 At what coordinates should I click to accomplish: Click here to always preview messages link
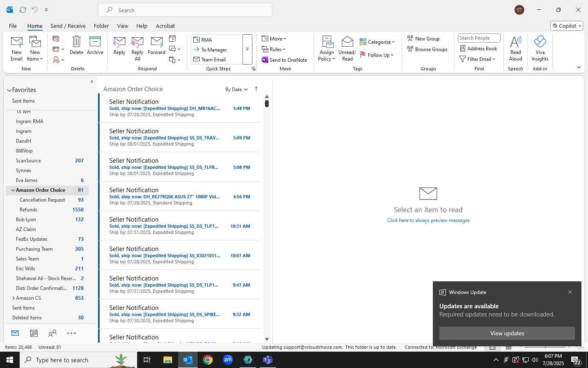click(x=428, y=220)
